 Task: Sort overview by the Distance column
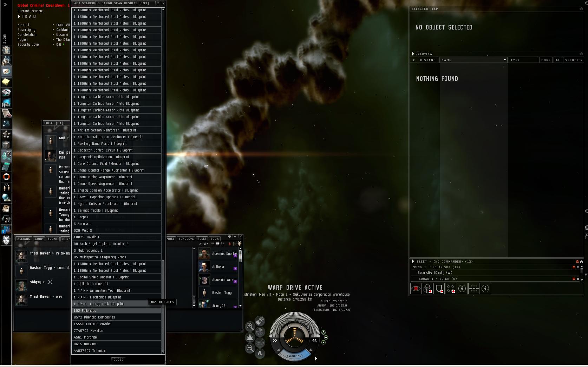pyautogui.click(x=428, y=60)
